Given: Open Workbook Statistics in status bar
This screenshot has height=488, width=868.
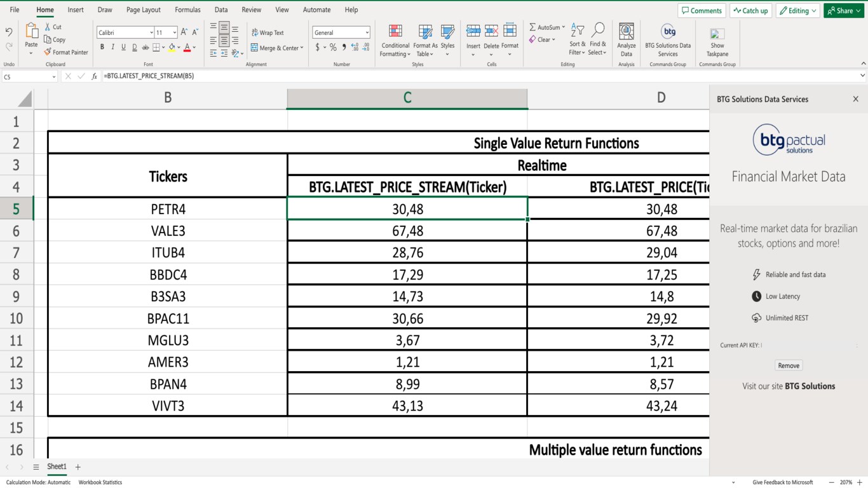Looking at the screenshot, I should (100, 482).
